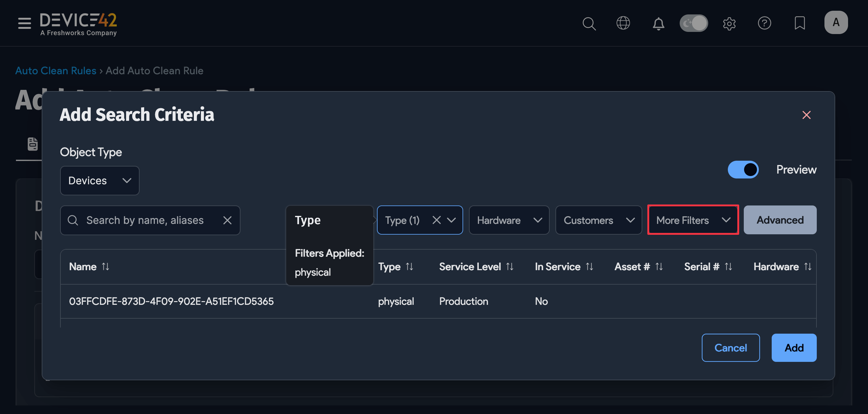Open the settings gear icon
Screen dimensions: 868x414
click(x=729, y=23)
